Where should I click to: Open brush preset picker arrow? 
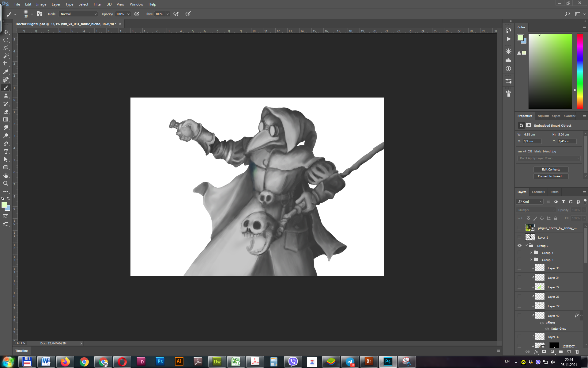click(x=32, y=14)
